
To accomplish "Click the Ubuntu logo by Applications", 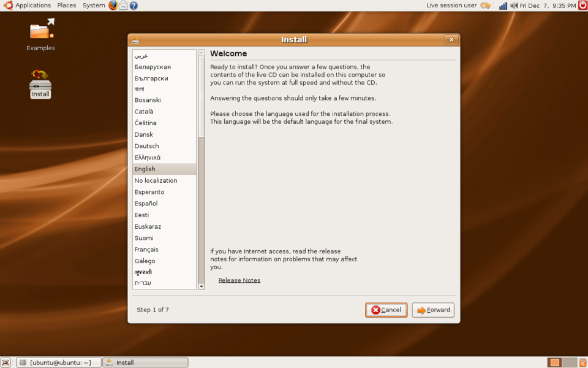I will [x=8, y=6].
